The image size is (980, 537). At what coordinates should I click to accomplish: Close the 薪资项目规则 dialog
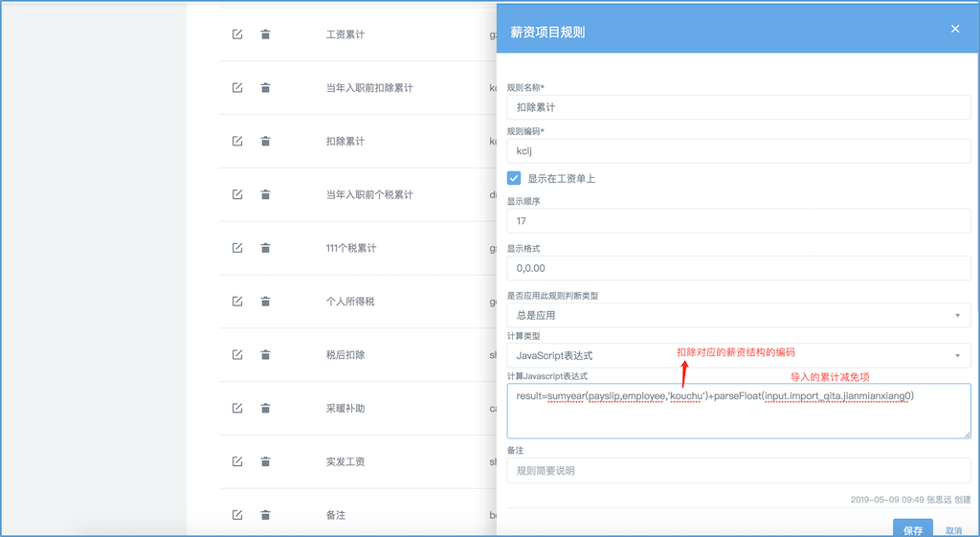tap(955, 29)
